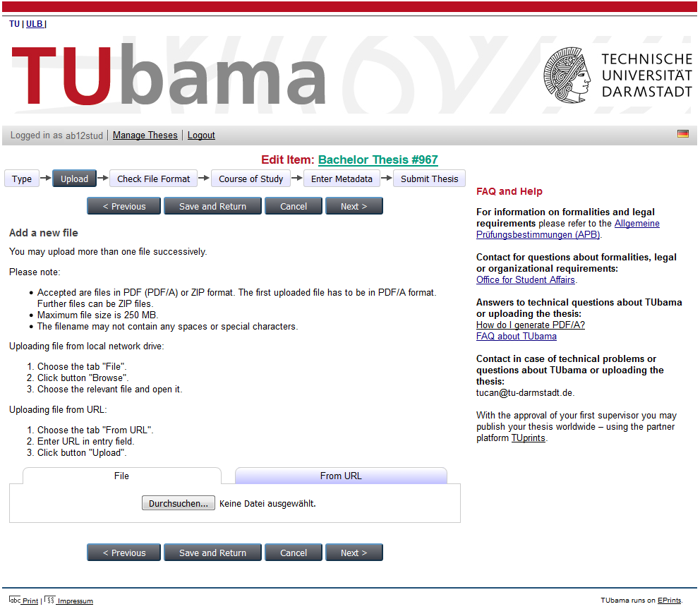Click the 'Uploading file from URL:' text
Viewport: 700px width, 609px height.
pos(58,409)
